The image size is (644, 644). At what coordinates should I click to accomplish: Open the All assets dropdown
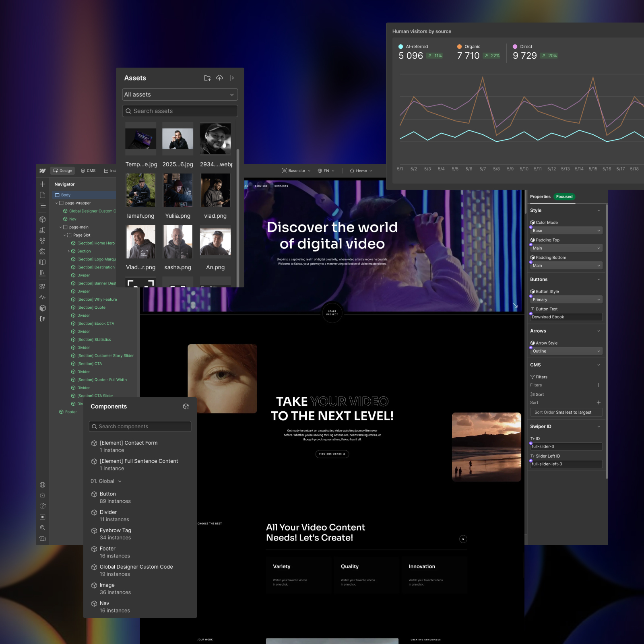[180, 95]
